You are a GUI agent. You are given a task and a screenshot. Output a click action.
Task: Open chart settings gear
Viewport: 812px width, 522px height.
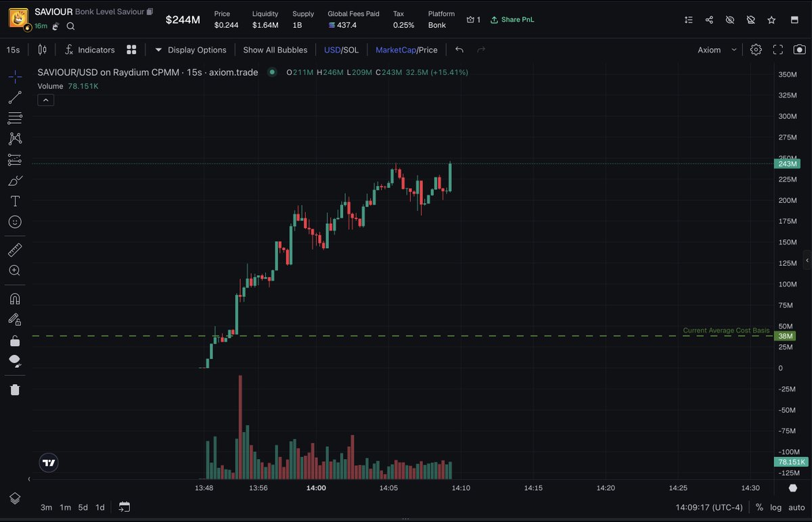tap(756, 50)
